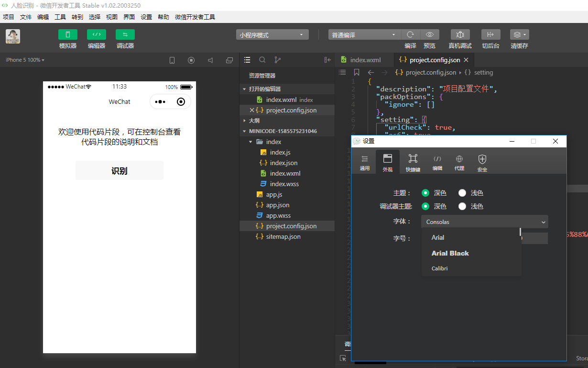Collapse the sidebar panel icon

pyautogui.click(x=327, y=60)
